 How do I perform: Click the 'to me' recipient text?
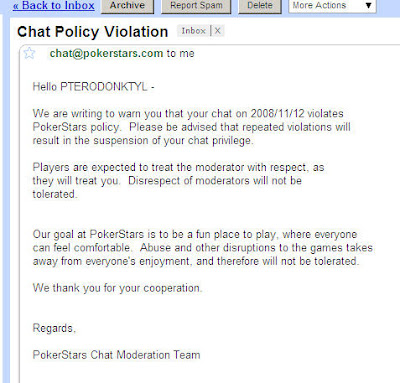(x=180, y=53)
